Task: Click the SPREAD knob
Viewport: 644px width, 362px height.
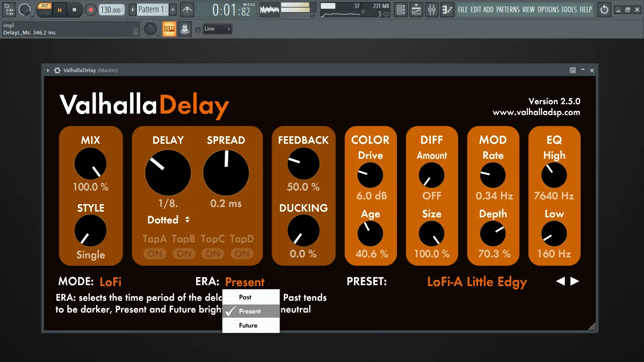Action: [x=226, y=173]
